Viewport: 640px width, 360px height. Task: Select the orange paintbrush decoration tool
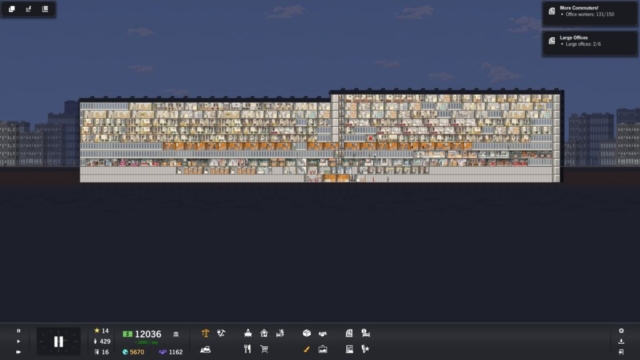(x=307, y=349)
